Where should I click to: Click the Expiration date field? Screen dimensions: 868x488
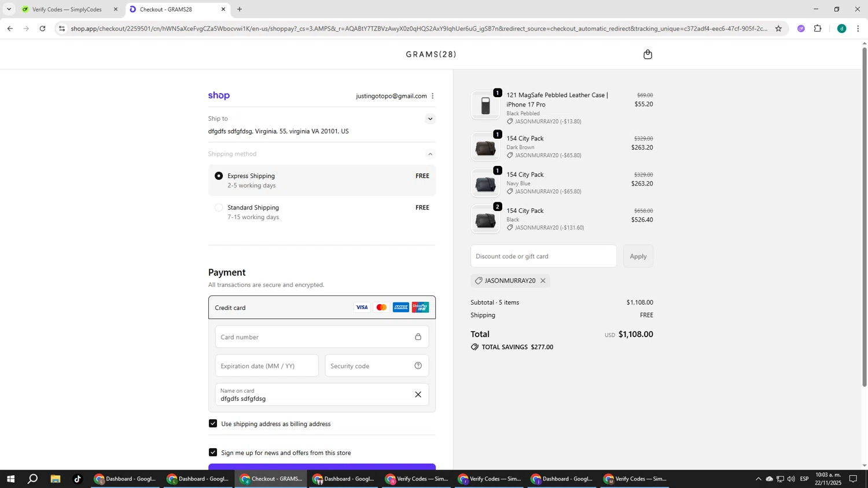[x=267, y=366]
